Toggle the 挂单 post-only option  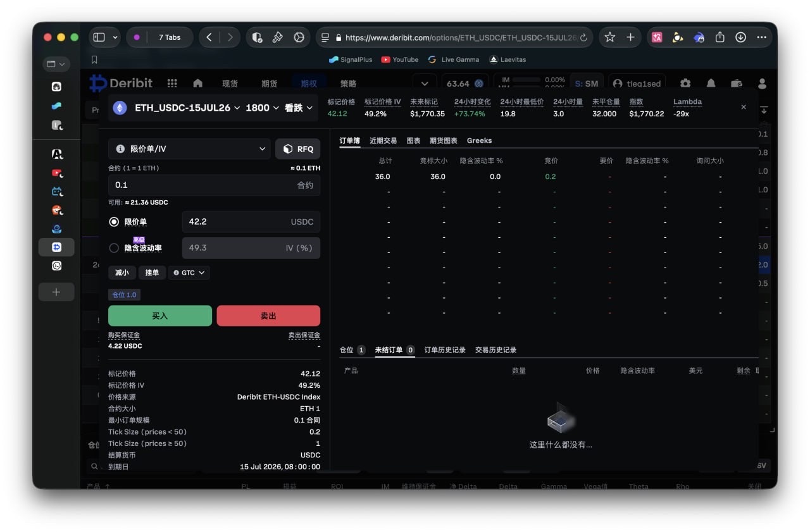152,273
